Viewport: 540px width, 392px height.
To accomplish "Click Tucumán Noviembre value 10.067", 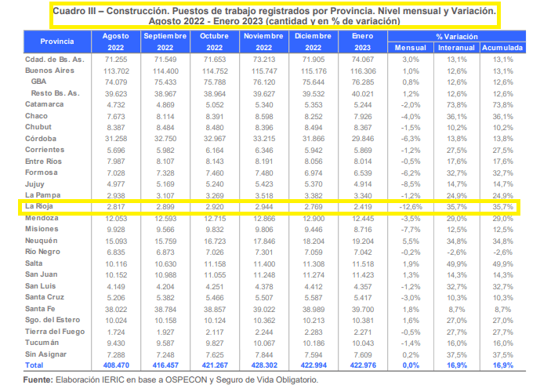I will click(264, 343).
